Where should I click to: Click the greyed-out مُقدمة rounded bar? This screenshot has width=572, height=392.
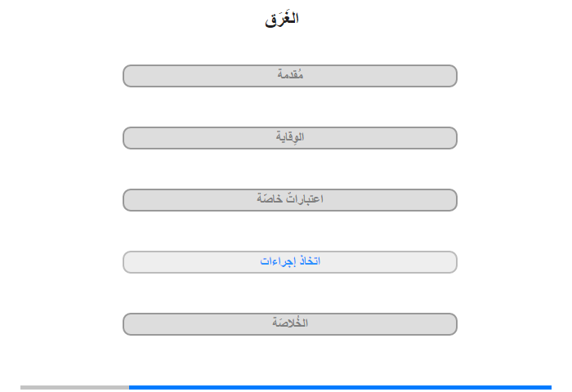[289, 76]
